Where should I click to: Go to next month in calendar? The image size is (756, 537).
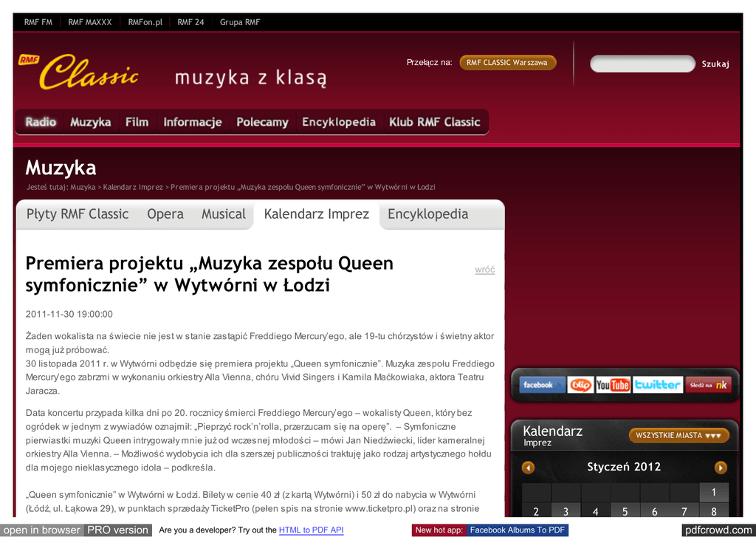coord(721,468)
